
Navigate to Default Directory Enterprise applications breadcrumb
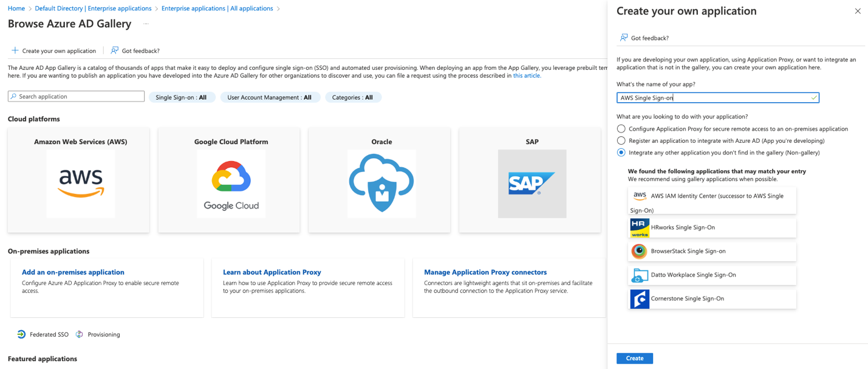click(93, 9)
